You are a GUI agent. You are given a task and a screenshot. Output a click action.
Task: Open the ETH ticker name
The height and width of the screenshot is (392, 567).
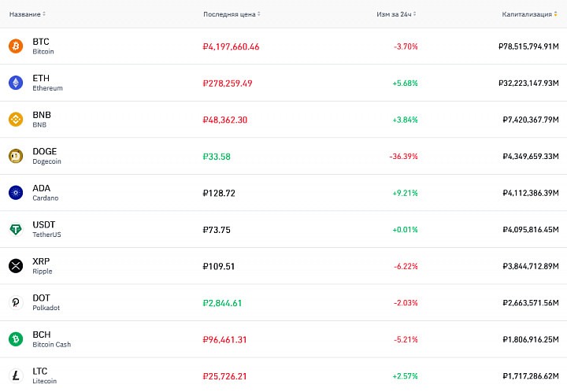(41, 78)
